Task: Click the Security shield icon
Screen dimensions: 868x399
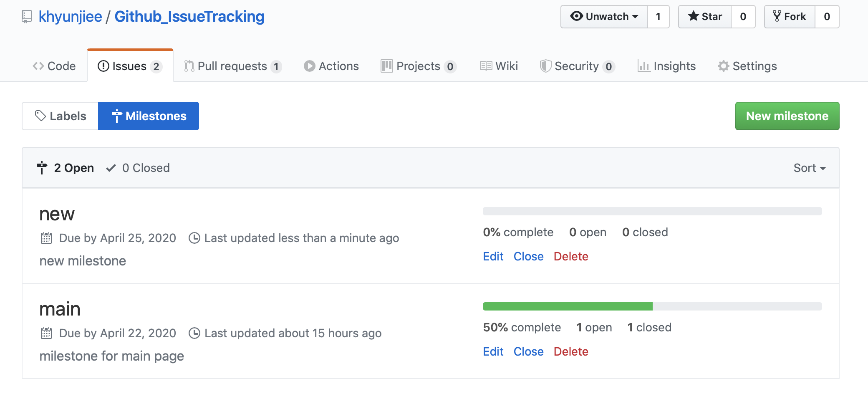Action: pos(545,66)
